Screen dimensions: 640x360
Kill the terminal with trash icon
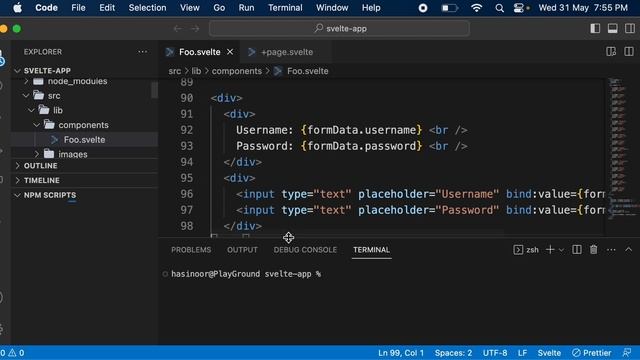pyautogui.click(x=593, y=249)
